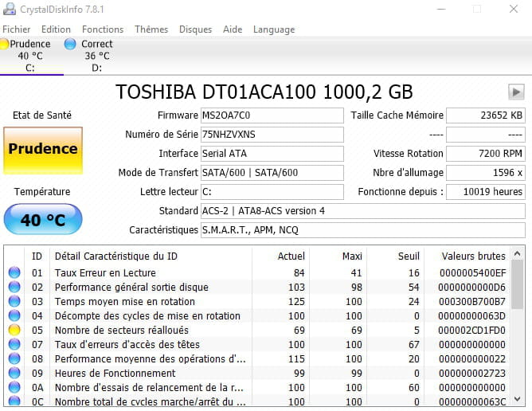Click the blue Correct status circle for D:

point(70,44)
